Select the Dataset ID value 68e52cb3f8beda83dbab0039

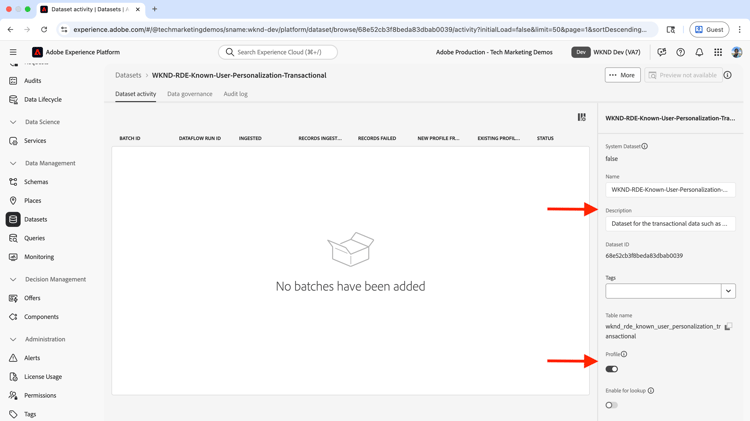(x=644, y=255)
